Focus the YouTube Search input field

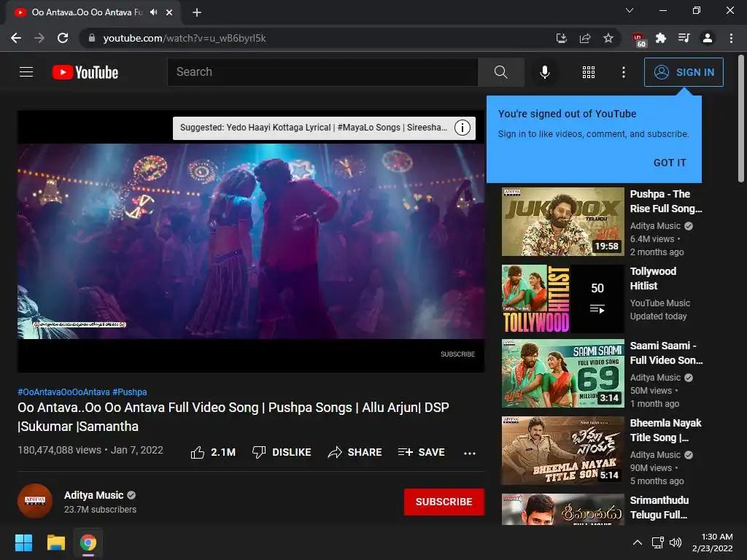(x=322, y=72)
